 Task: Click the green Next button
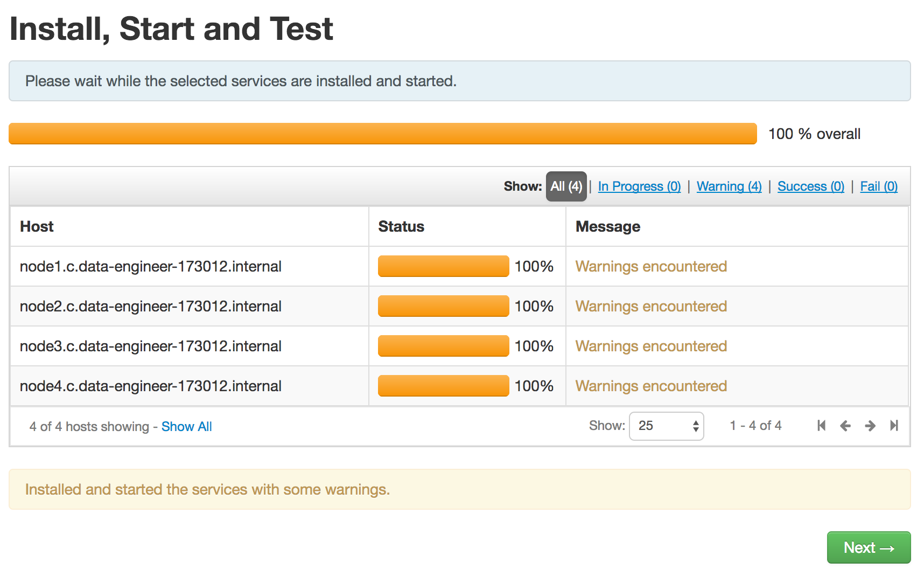(869, 547)
